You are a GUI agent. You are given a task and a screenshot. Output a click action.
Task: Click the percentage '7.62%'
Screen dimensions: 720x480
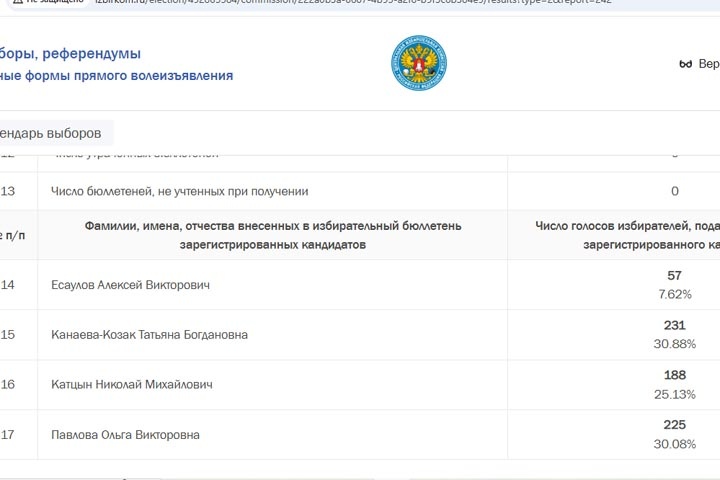coord(675,294)
